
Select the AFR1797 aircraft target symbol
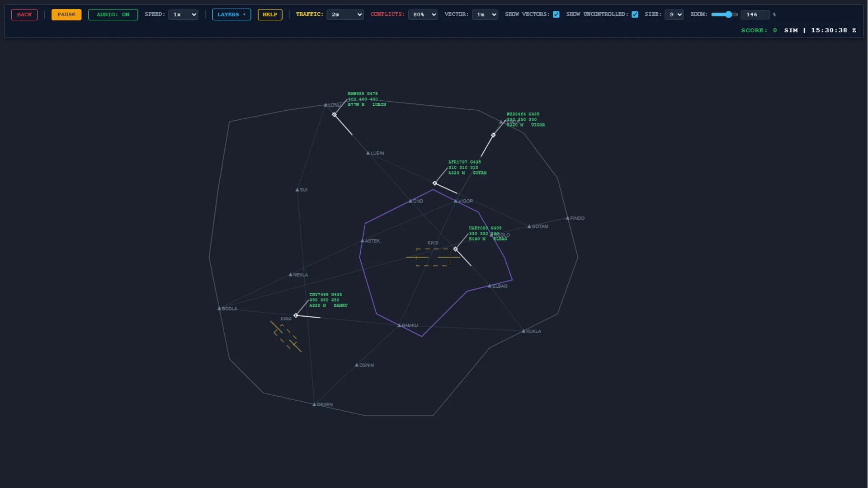click(x=434, y=183)
